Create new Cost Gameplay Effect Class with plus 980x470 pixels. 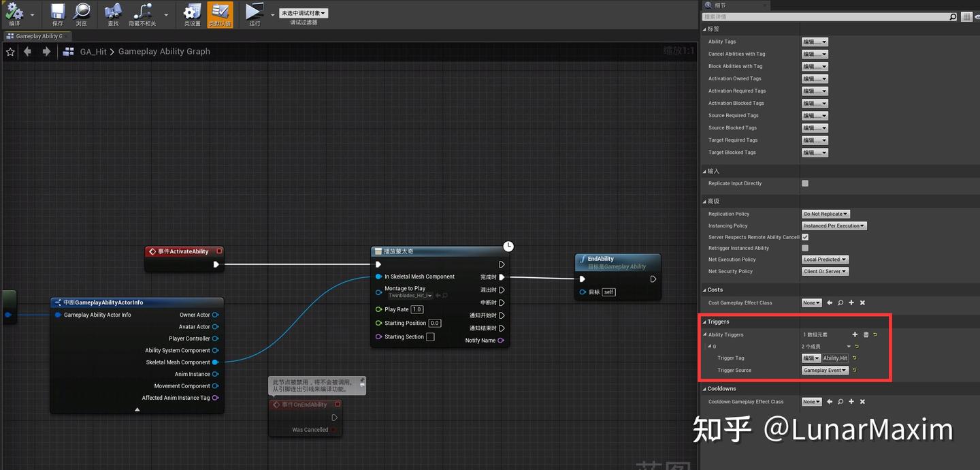(x=851, y=302)
